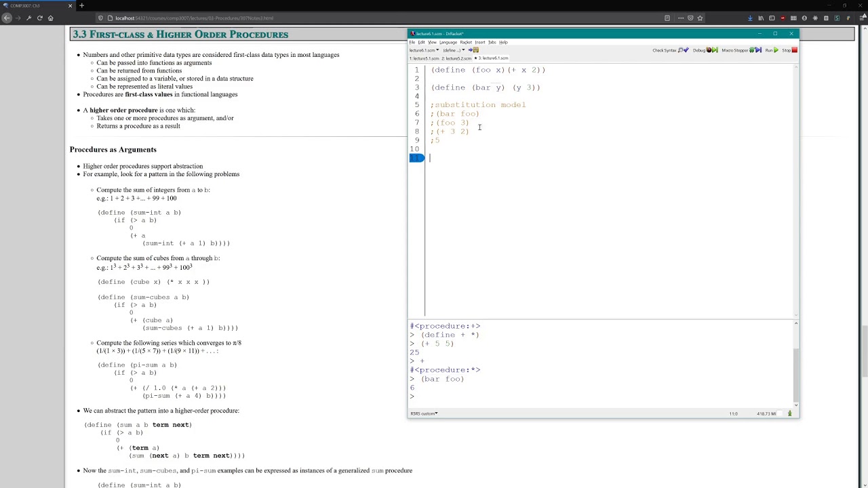Close the COMP3007: Ch3 browser tab
The width and height of the screenshot is (868, 488).
[x=70, y=5]
